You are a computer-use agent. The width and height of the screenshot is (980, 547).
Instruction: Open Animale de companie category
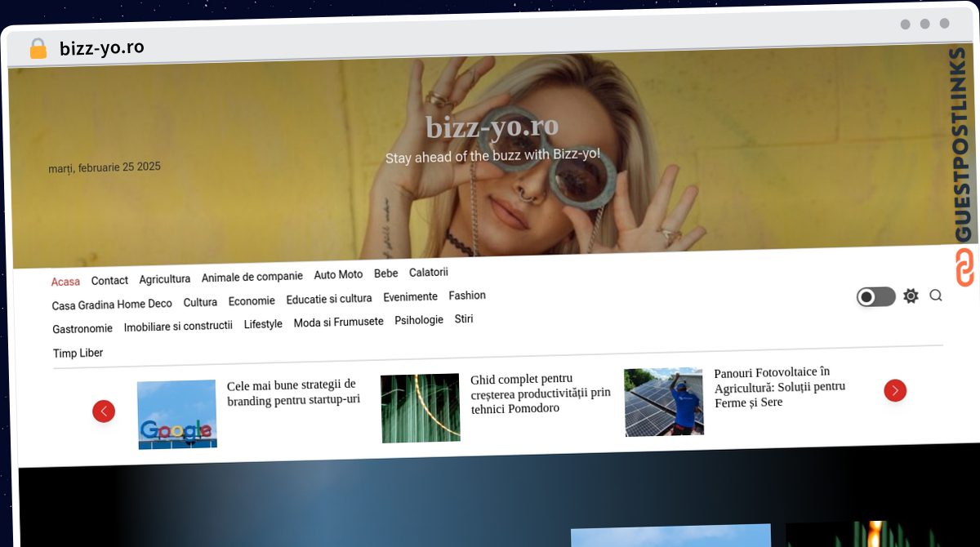252,277
